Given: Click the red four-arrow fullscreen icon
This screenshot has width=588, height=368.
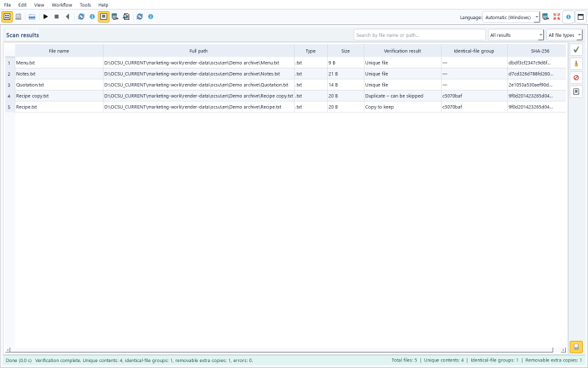Looking at the screenshot, I should coord(556,17).
